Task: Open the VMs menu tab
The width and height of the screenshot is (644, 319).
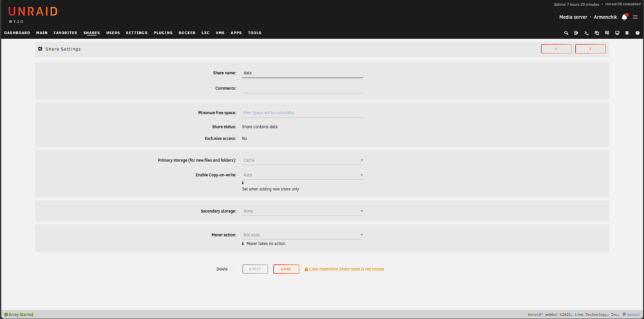Action: [x=220, y=33]
